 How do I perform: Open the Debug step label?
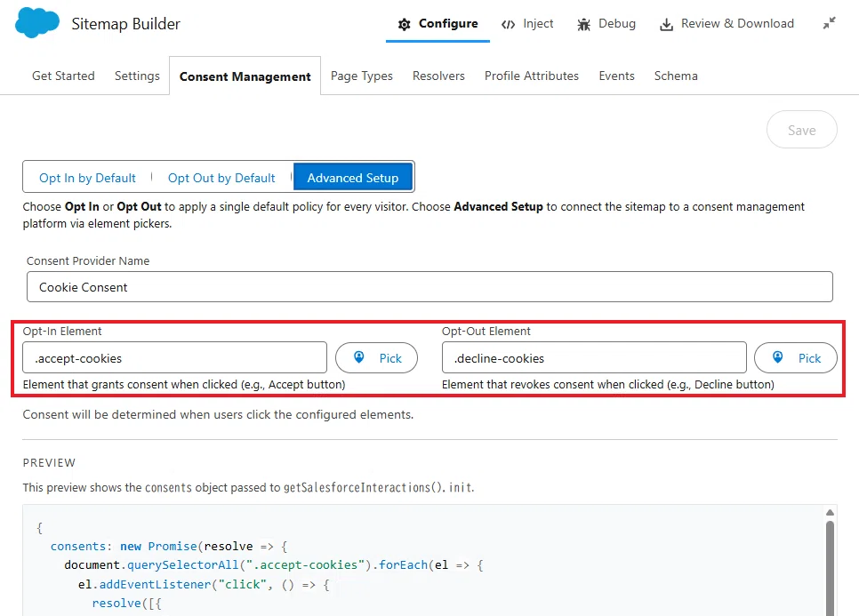[617, 23]
